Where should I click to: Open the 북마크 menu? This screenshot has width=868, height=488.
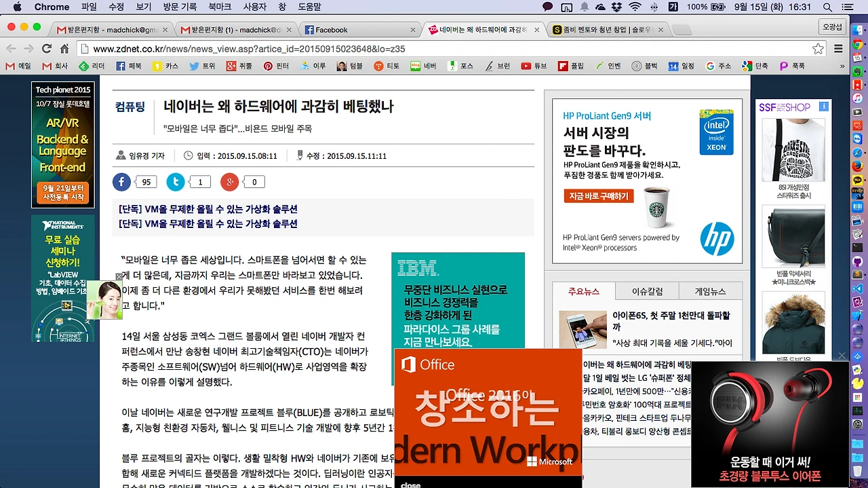220,7
